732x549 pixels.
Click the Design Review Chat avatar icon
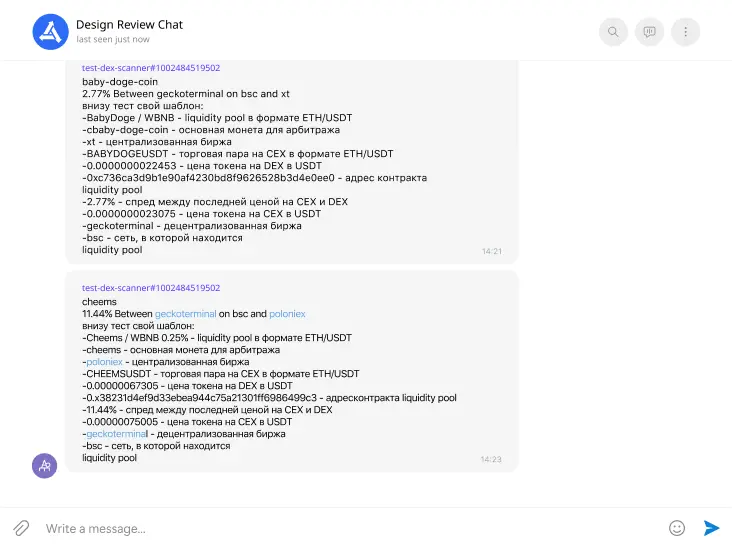click(x=49, y=32)
